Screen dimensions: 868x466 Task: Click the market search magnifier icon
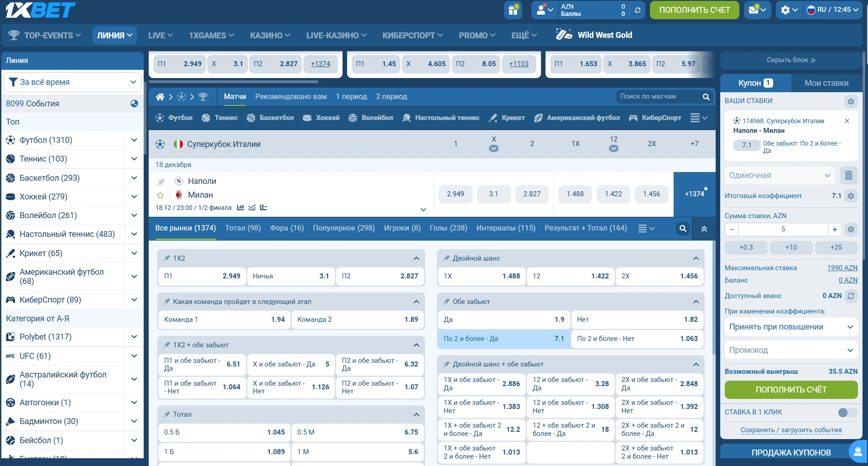click(682, 228)
